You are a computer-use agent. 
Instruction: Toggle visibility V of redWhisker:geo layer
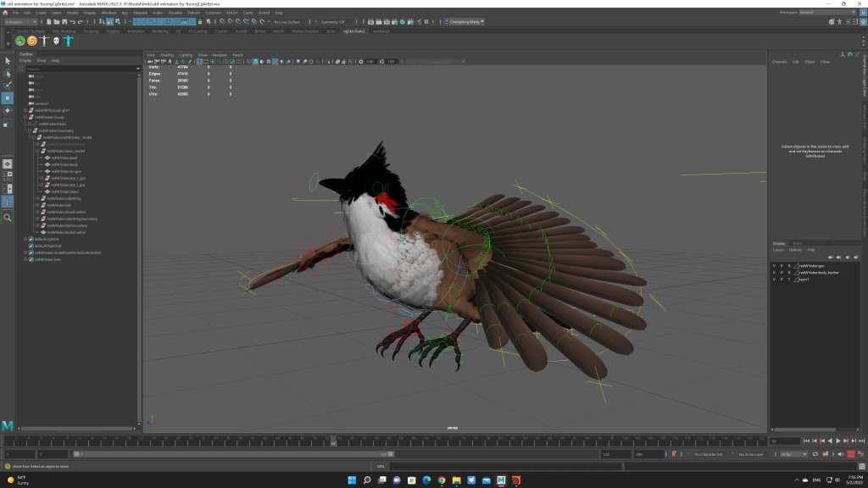pos(774,265)
